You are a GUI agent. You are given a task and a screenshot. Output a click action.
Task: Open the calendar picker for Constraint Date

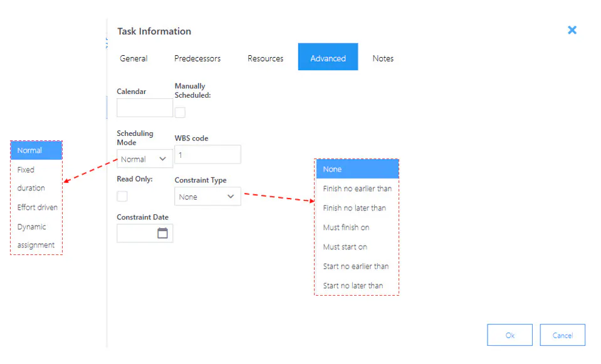point(162,233)
